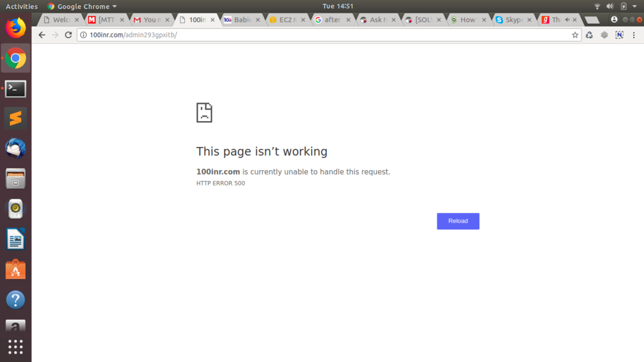Open the Chrome three-dot menu
This screenshot has height=362, width=644.
634,35
